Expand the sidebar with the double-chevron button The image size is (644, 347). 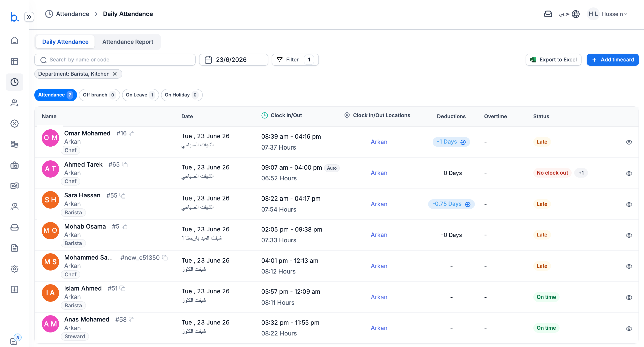click(x=29, y=17)
